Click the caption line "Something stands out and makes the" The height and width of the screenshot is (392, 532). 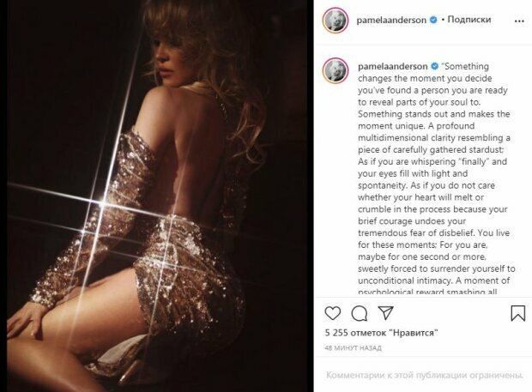pos(433,114)
